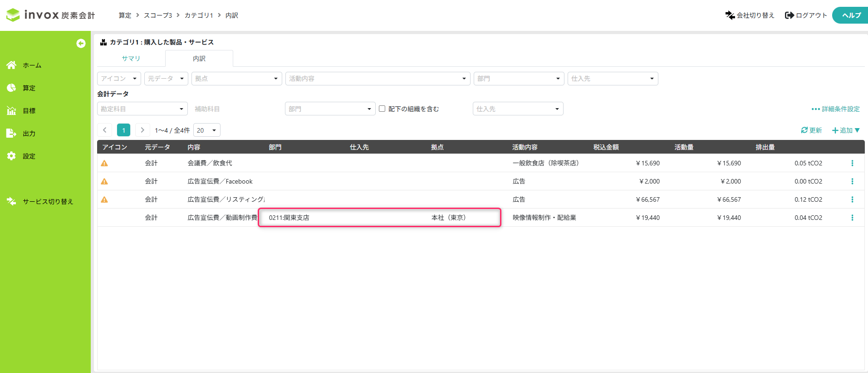Open the ホーム home page
The image size is (868, 373).
(x=32, y=65)
